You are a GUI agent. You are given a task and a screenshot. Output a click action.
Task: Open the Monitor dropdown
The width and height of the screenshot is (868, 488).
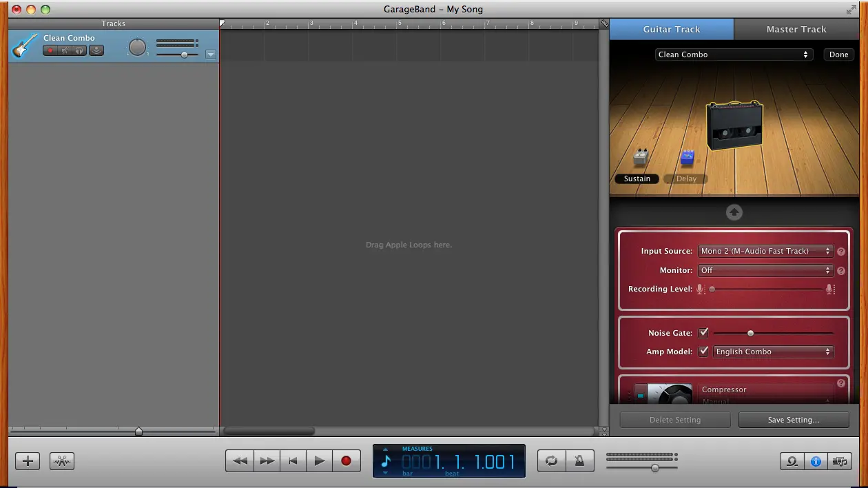pos(766,270)
